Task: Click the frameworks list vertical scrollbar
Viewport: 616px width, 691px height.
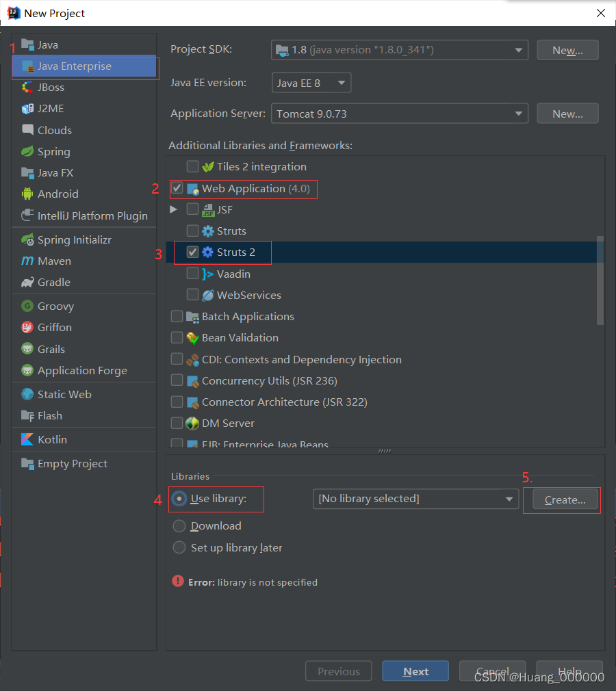Action: click(600, 281)
